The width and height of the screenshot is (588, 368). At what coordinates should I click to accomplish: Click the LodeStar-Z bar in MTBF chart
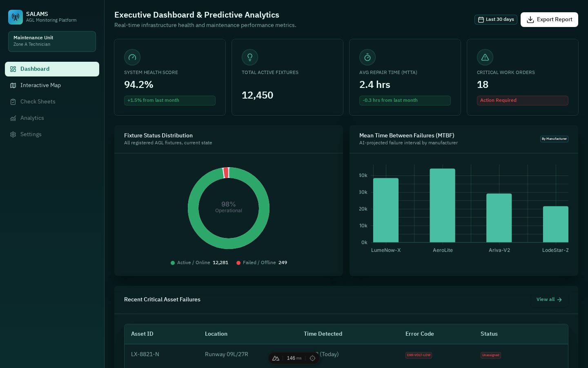pos(556,224)
